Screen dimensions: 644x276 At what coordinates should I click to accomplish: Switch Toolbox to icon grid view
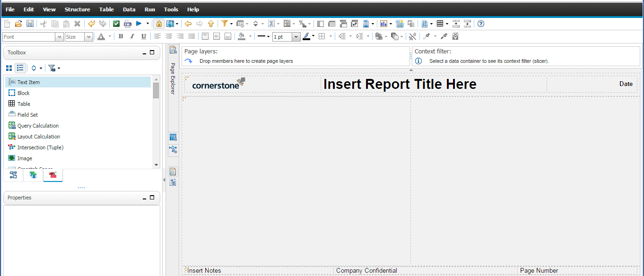9,68
